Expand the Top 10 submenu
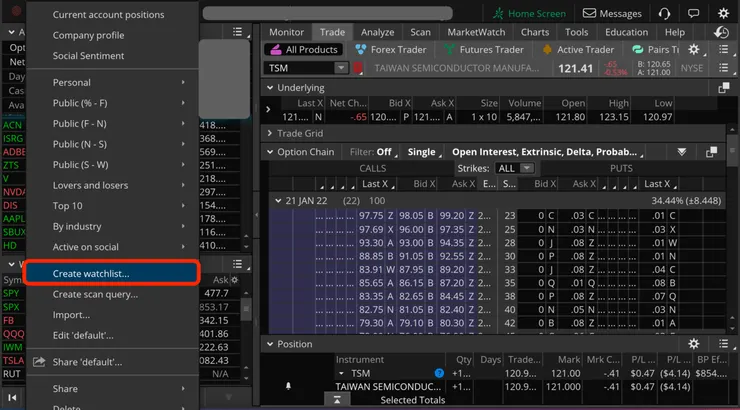This screenshot has height=410, width=740. 112,206
